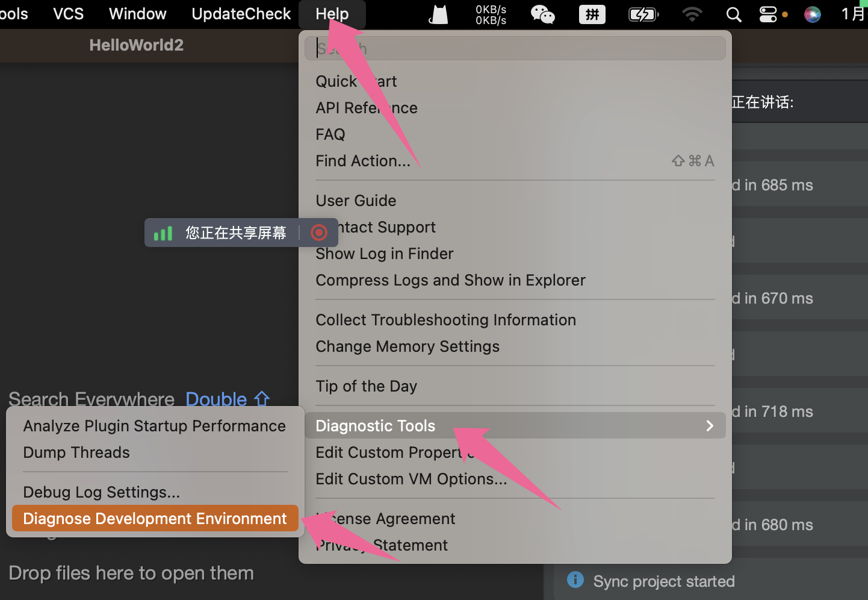The image size is (868, 600).
Task: Click the Sync project started info icon
Action: click(575, 580)
